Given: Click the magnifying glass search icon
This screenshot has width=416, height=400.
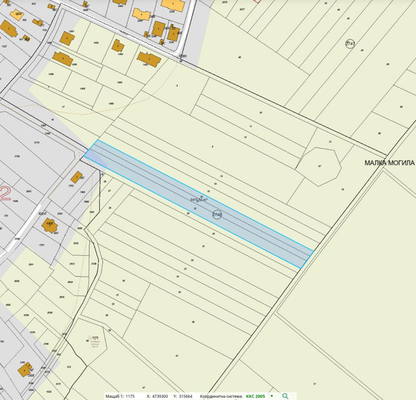Looking at the screenshot, I should [285, 396].
